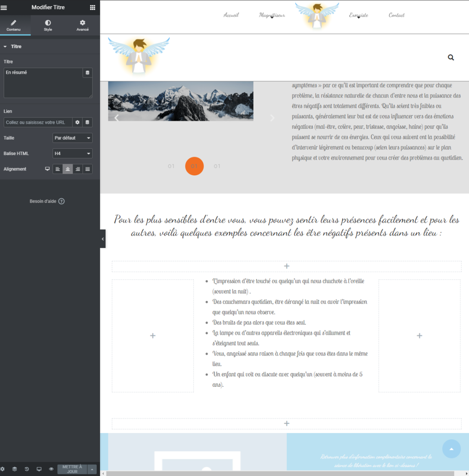
Task: Align title to the center
Action: 68,169
